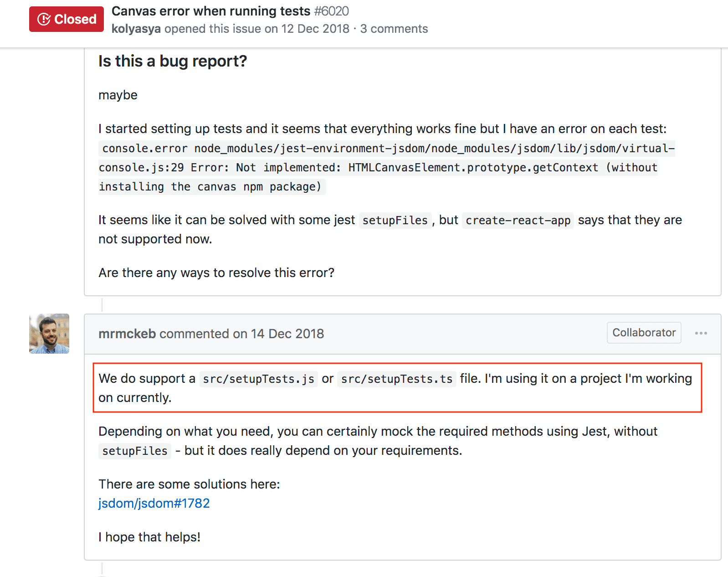Click the 3 comments text in header
This screenshot has height=577, width=728.
(x=394, y=29)
